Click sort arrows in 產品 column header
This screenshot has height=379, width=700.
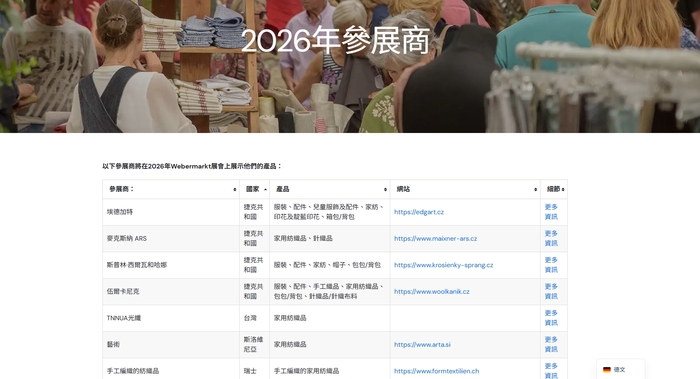(385, 189)
